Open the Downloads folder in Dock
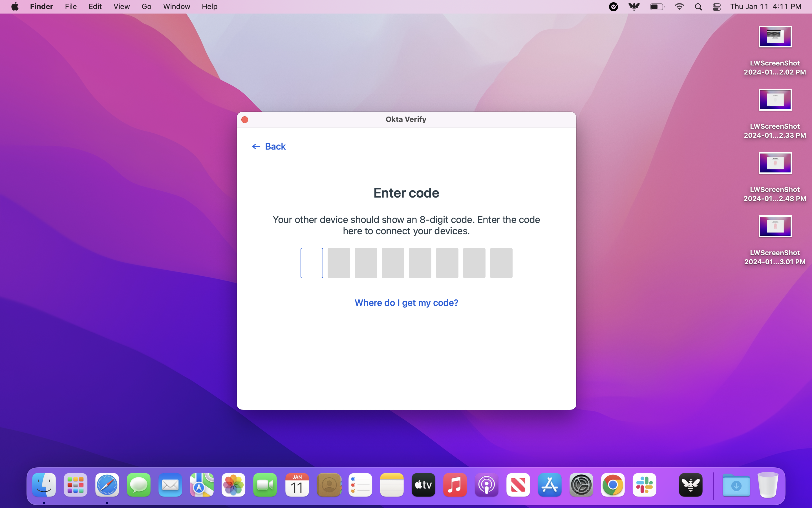 pyautogui.click(x=736, y=485)
